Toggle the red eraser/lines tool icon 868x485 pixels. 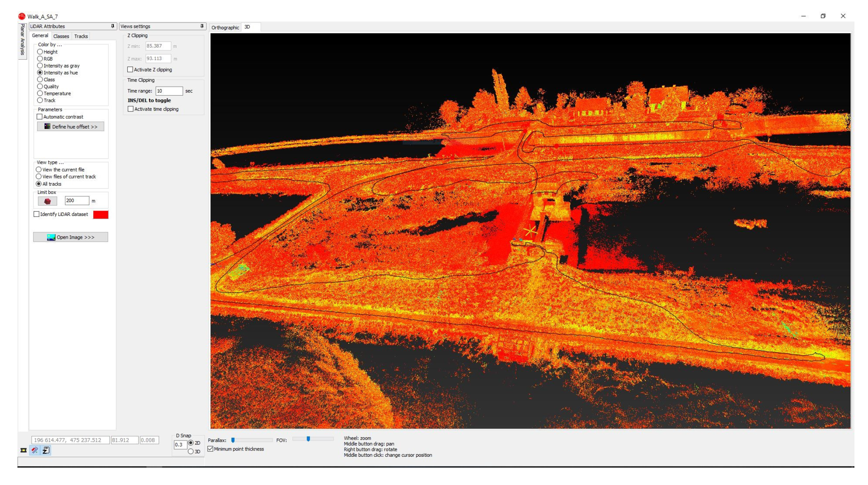35,450
